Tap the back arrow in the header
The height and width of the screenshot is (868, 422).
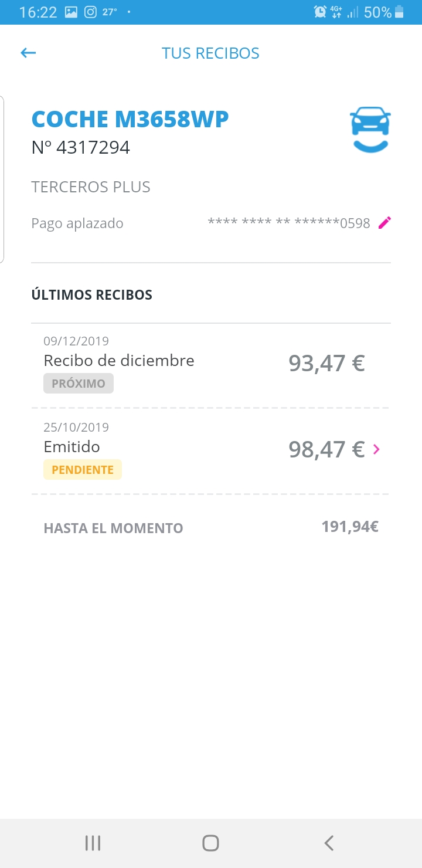28,53
